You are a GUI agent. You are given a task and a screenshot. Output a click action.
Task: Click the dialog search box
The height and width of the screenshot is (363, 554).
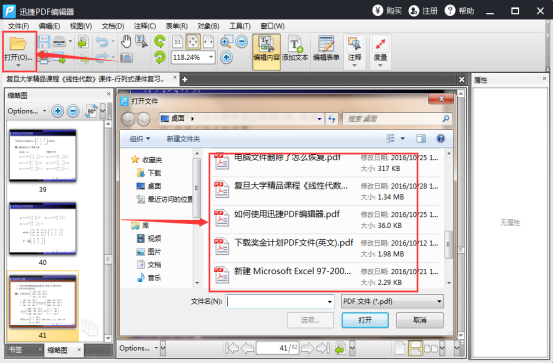tap(397, 119)
